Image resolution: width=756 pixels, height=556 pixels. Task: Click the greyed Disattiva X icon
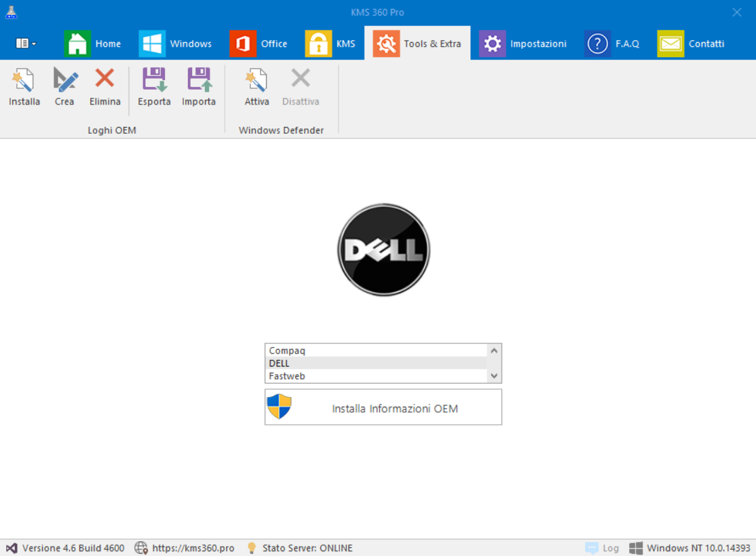[x=301, y=78]
